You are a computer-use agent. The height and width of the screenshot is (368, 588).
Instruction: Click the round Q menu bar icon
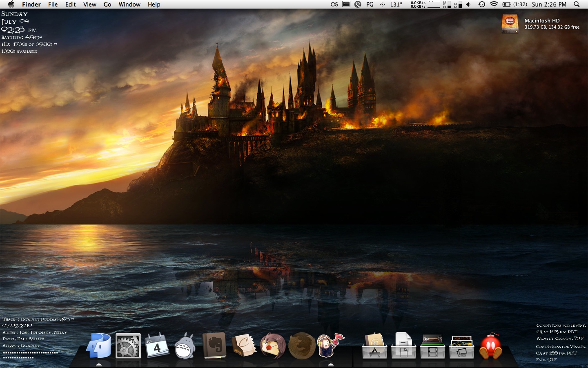pyautogui.click(x=358, y=4)
